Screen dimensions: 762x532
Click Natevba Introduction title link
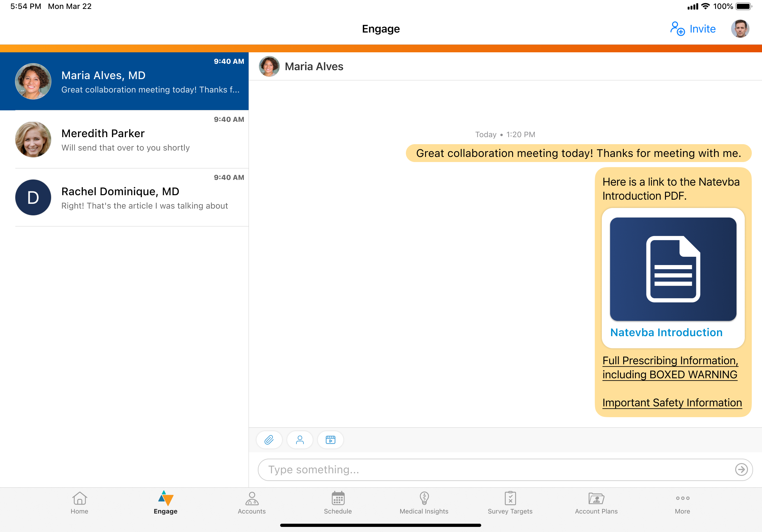(x=666, y=332)
